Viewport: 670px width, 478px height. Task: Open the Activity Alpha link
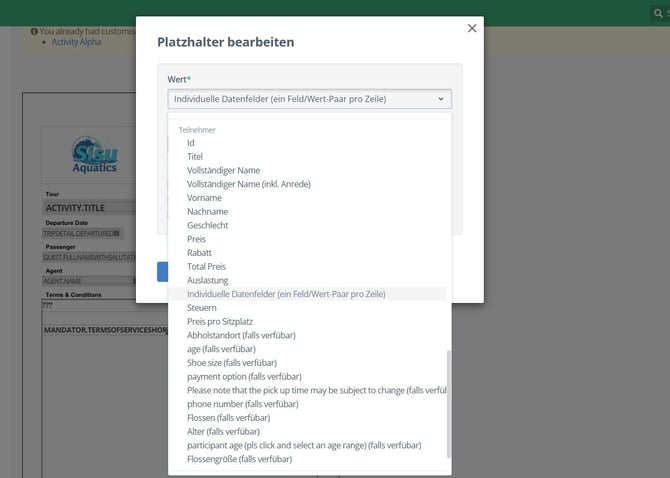click(76, 42)
